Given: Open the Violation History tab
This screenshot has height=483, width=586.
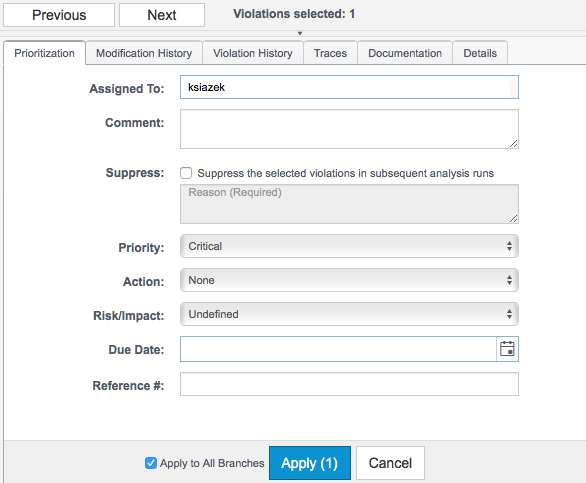Looking at the screenshot, I should pos(253,53).
